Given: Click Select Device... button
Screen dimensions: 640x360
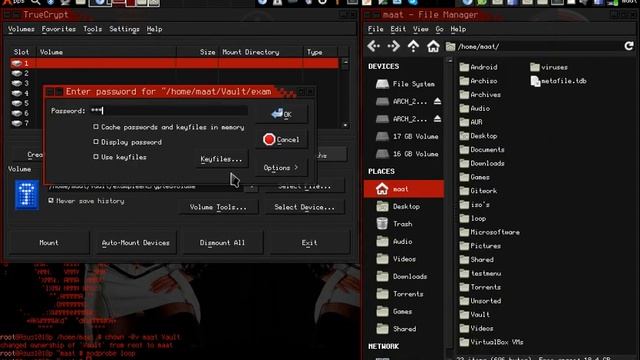Looking at the screenshot, I should tap(304, 207).
